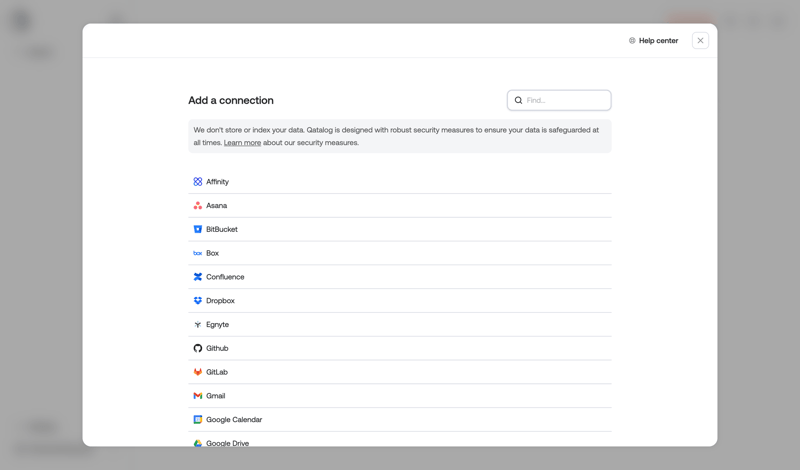
Task: Choose Dropbox connection
Action: (399, 301)
